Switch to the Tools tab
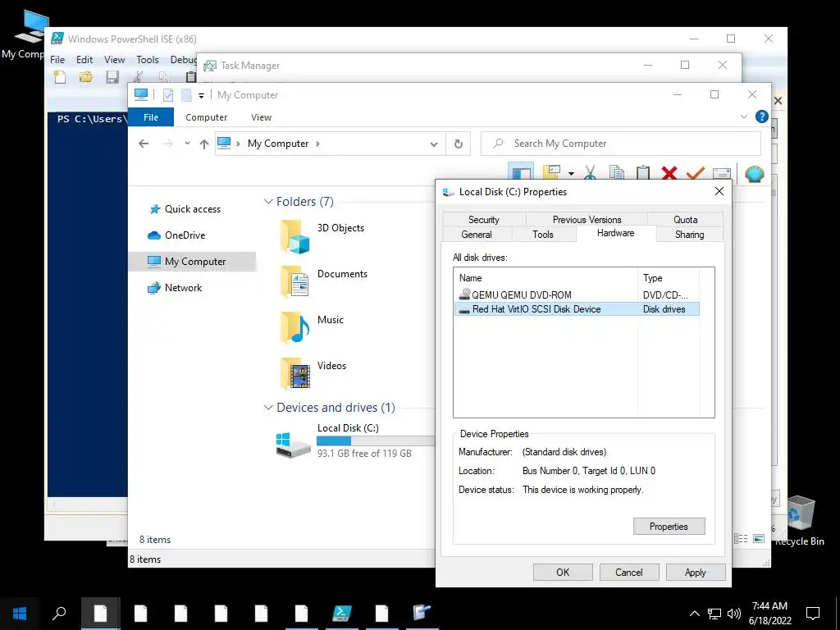This screenshot has height=630, width=840. pyautogui.click(x=543, y=234)
